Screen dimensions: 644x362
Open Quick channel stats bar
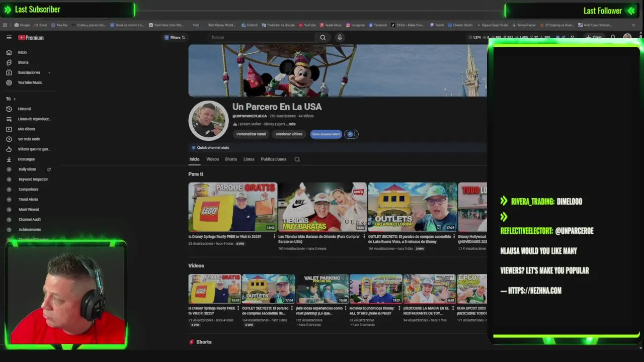click(x=338, y=148)
